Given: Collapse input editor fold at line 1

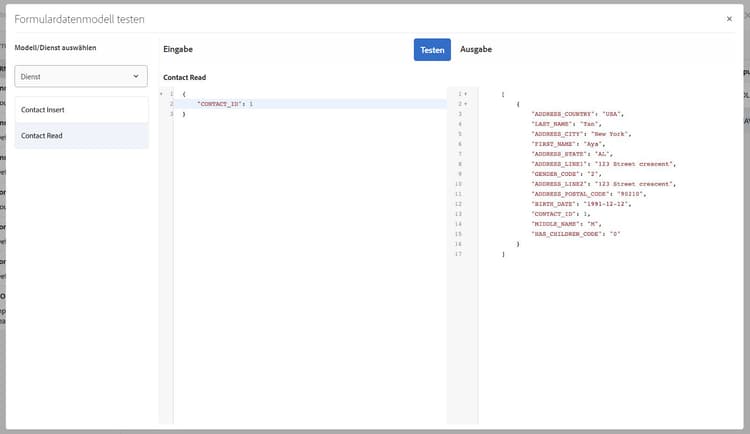Looking at the screenshot, I should [x=161, y=94].
